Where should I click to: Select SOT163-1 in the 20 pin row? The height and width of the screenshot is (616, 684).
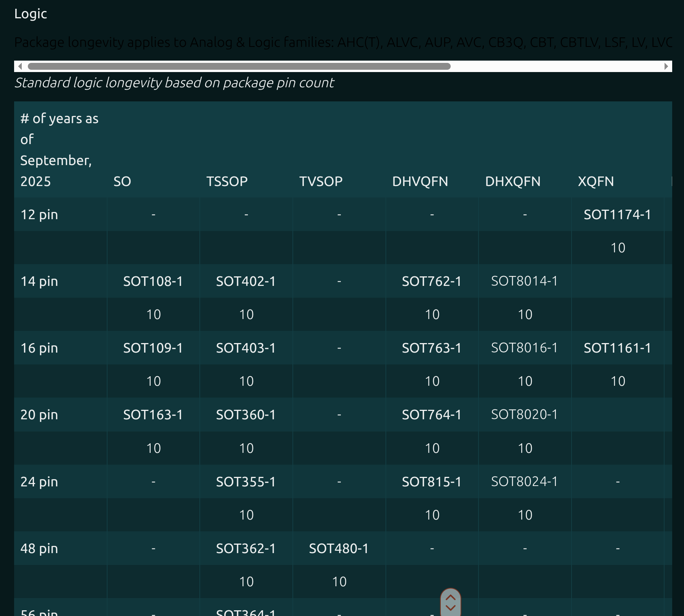(x=153, y=415)
